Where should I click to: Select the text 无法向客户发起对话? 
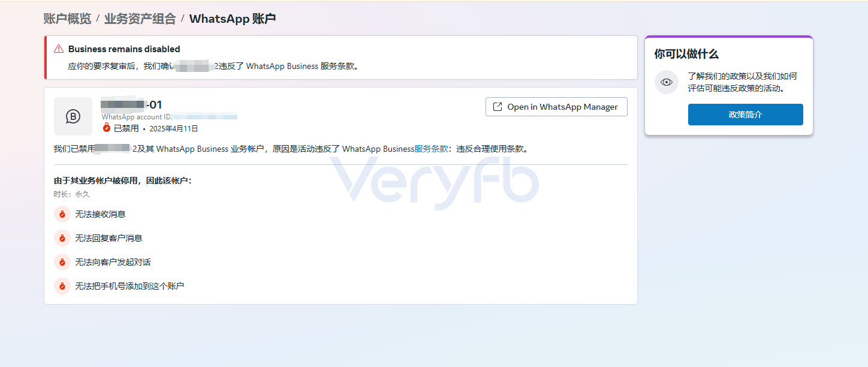113,262
